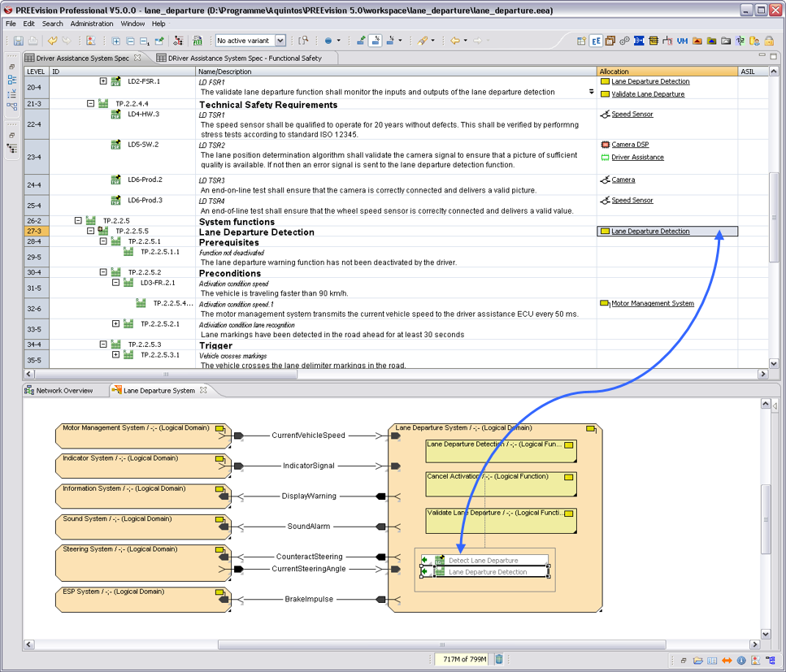Click the network diagram icon in toolbar
Viewport: 786px width, 672px height.
(x=178, y=41)
